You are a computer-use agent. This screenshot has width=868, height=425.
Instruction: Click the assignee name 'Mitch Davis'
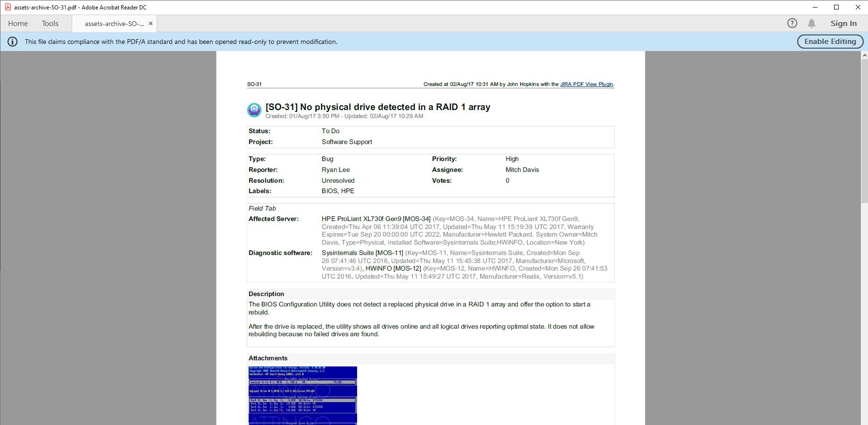pyautogui.click(x=522, y=170)
